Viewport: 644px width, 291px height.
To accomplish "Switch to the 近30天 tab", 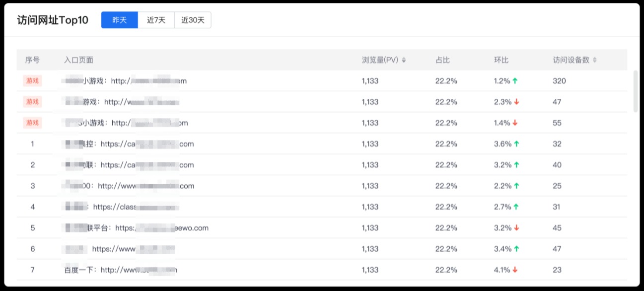I will (x=193, y=20).
